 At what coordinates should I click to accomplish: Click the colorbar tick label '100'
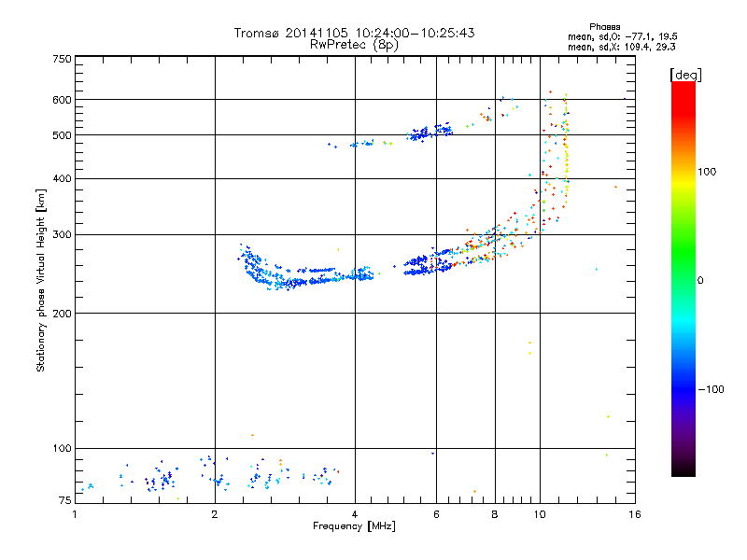(x=707, y=172)
